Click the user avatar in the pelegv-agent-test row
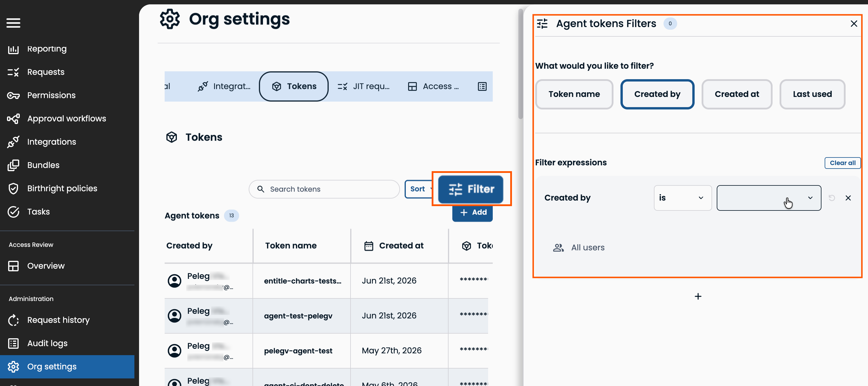The width and height of the screenshot is (868, 386). coord(175,350)
